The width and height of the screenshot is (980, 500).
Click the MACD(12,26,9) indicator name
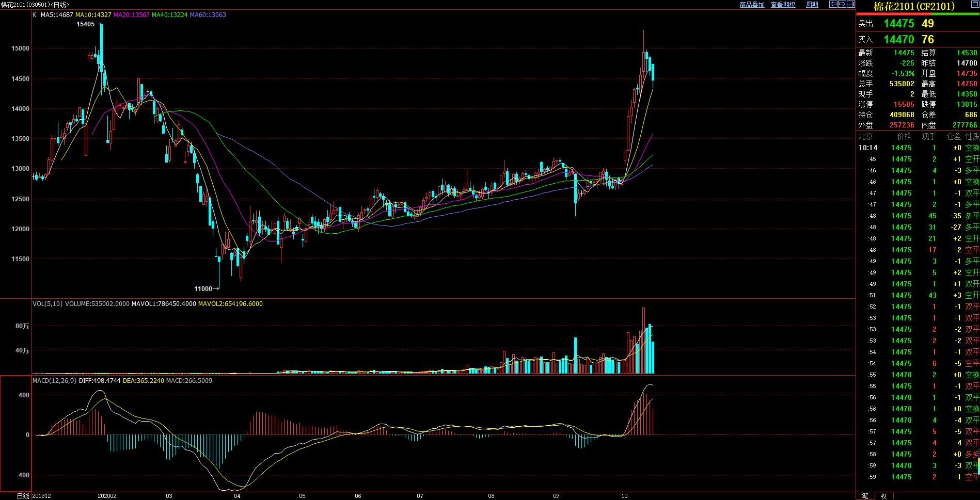point(54,381)
